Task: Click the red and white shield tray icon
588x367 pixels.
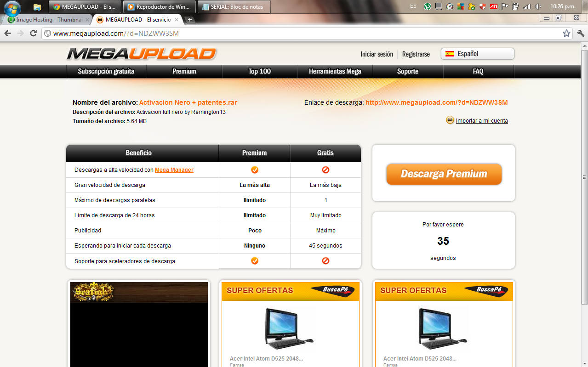Action: 482,6
